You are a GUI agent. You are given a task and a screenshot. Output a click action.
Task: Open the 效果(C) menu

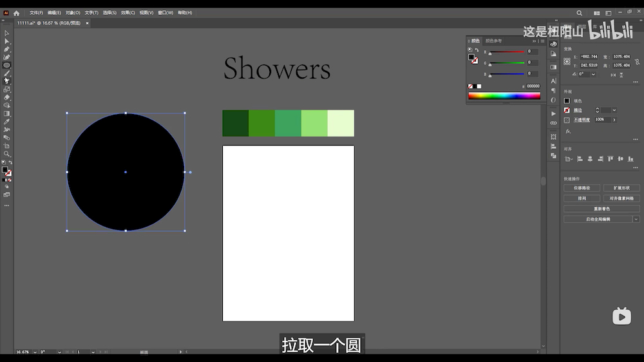click(x=128, y=13)
